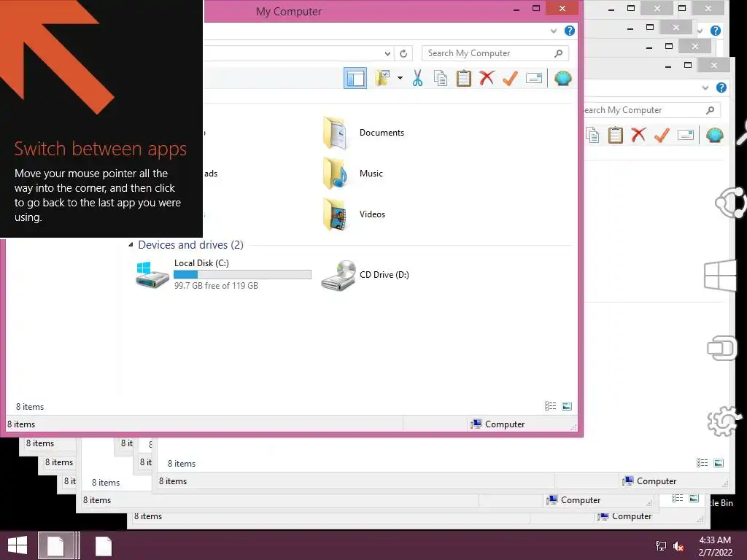
Task: Open the stacked File Explorer taskbar button
Action: click(58, 545)
